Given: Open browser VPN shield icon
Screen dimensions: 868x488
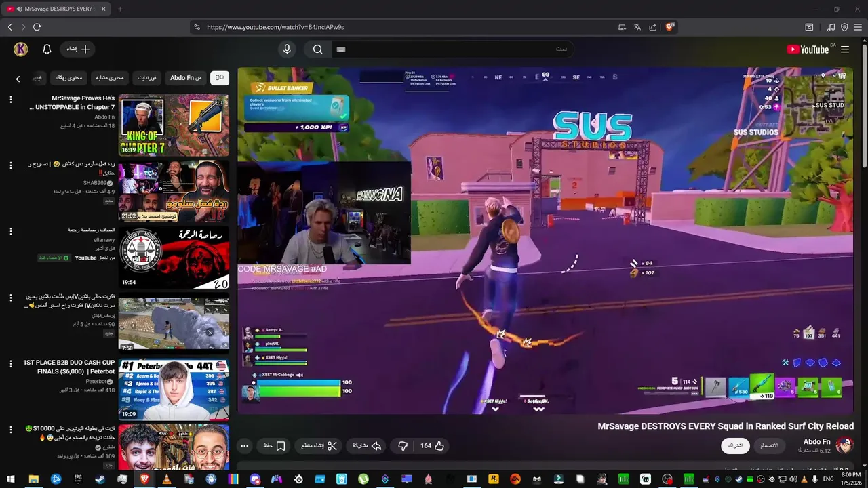Looking at the screenshot, I should point(844,27).
